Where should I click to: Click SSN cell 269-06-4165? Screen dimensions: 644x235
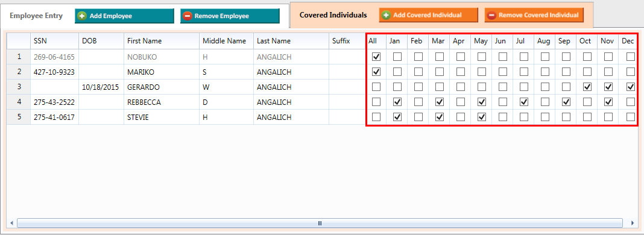tap(55, 57)
